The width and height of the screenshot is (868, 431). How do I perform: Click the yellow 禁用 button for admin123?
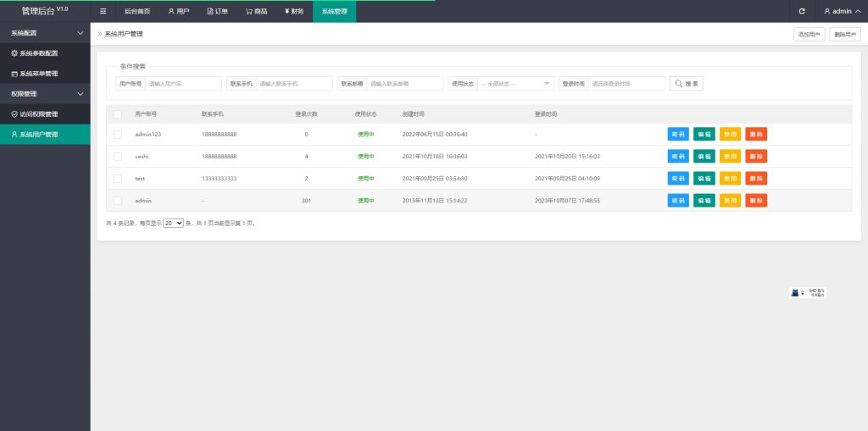pos(730,135)
